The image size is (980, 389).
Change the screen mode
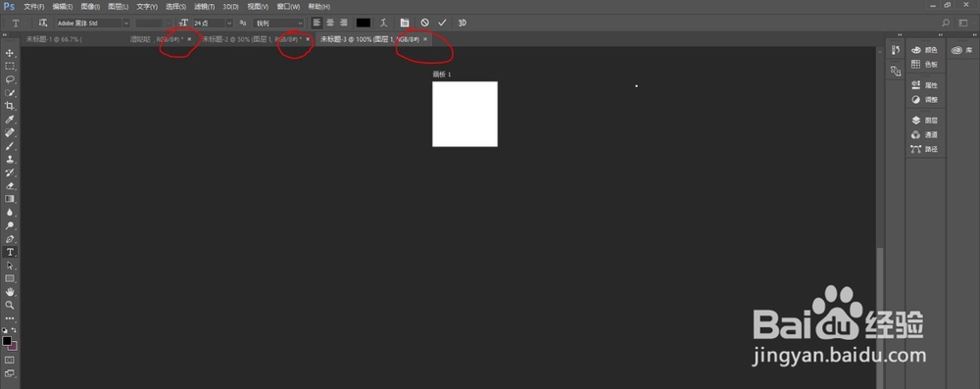coord(10,373)
